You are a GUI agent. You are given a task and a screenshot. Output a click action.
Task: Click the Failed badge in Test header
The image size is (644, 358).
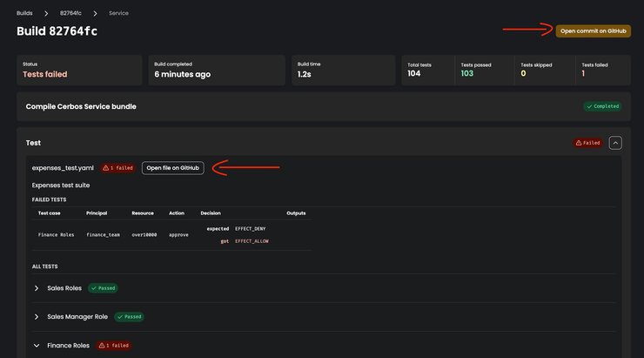coord(587,143)
